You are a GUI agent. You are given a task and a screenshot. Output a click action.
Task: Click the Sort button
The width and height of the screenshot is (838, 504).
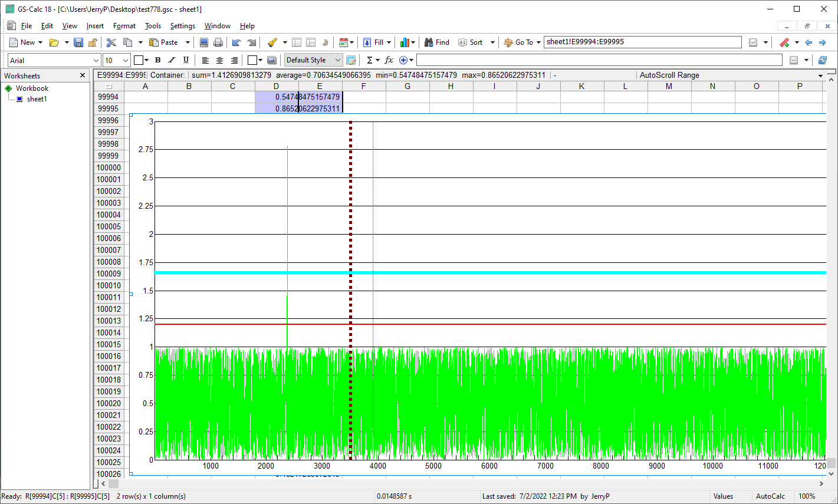[x=471, y=42]
